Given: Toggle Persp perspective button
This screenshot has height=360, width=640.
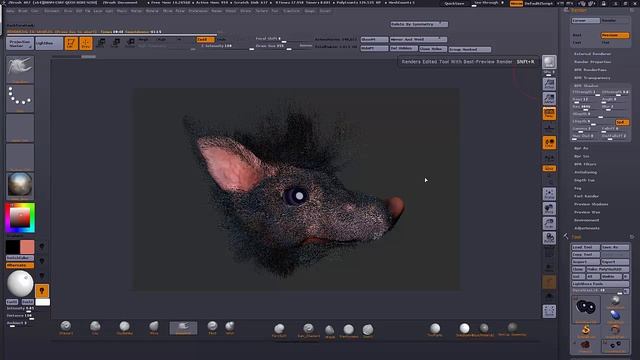Looking at the screenshot, I should [x=549, y=113].
